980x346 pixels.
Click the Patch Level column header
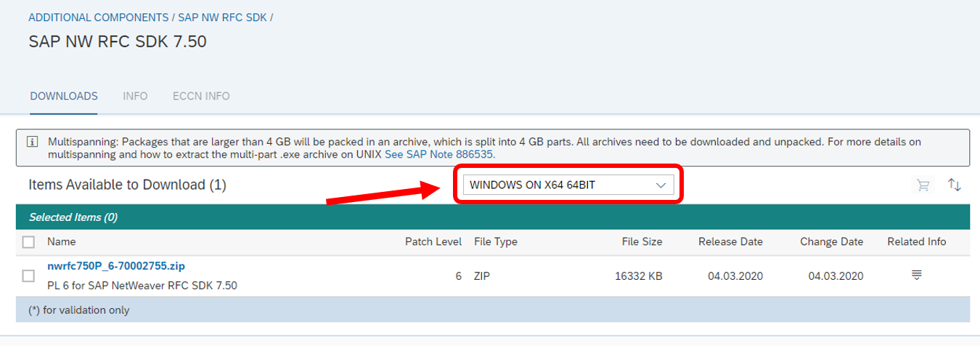coord(433,241)
